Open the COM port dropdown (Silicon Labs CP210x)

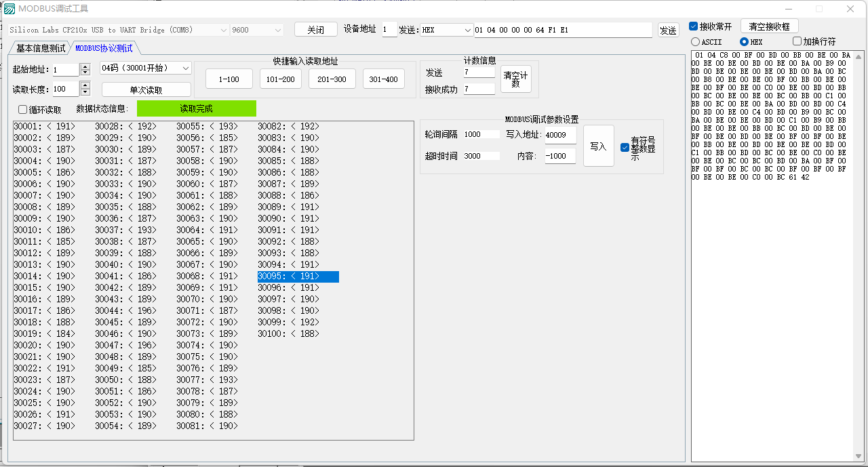point(119,30)
